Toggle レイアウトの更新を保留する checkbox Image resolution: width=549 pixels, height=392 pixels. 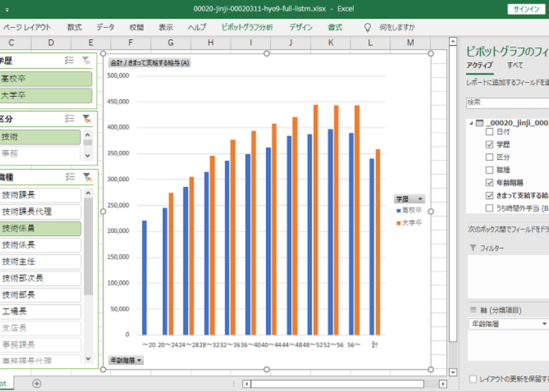(473, 379)
